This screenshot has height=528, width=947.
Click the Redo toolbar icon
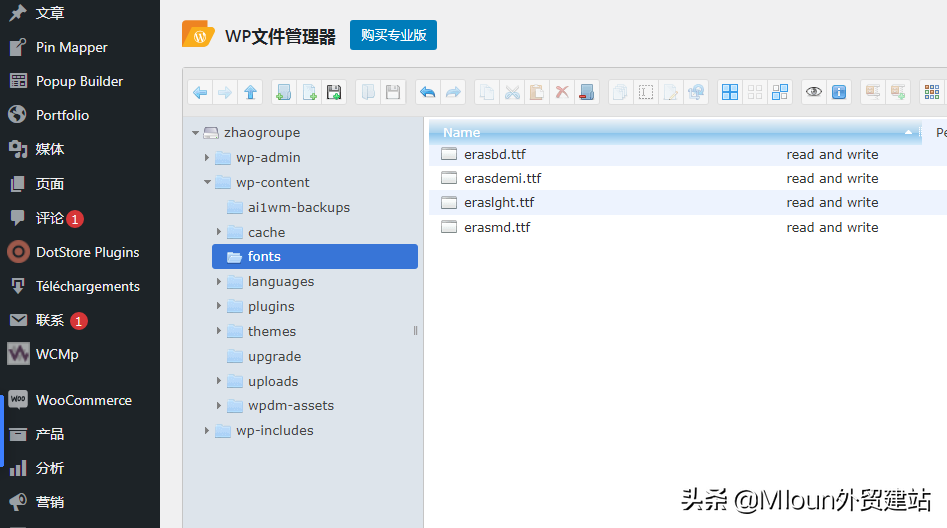pos(453,92)
